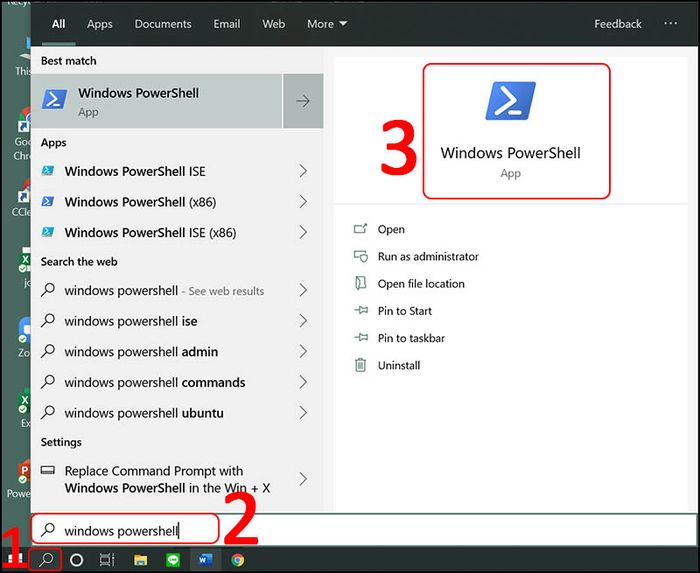
Task: Open LINE app icon on taskbar
Action: click(x=173, y=560)
